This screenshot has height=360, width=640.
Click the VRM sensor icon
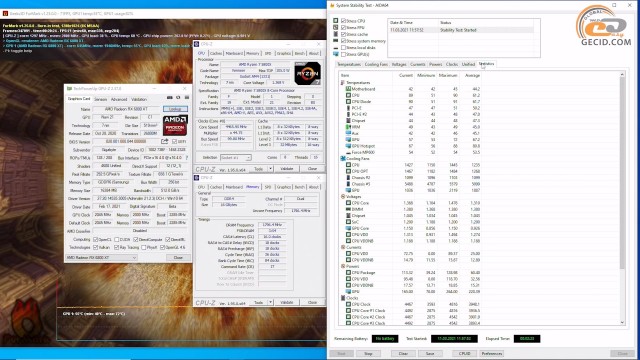tap(348, 127)
